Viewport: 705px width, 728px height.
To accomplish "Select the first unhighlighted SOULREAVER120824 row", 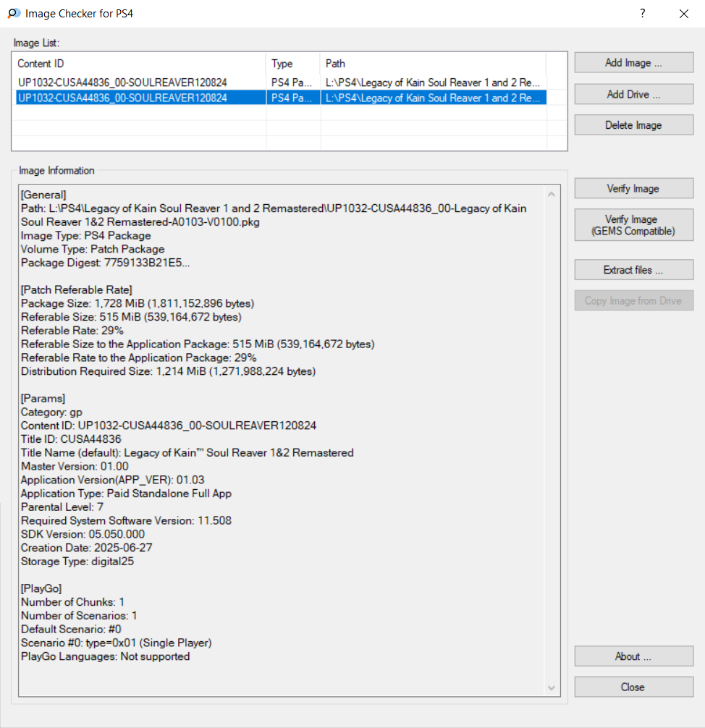I will click(281, 82).
